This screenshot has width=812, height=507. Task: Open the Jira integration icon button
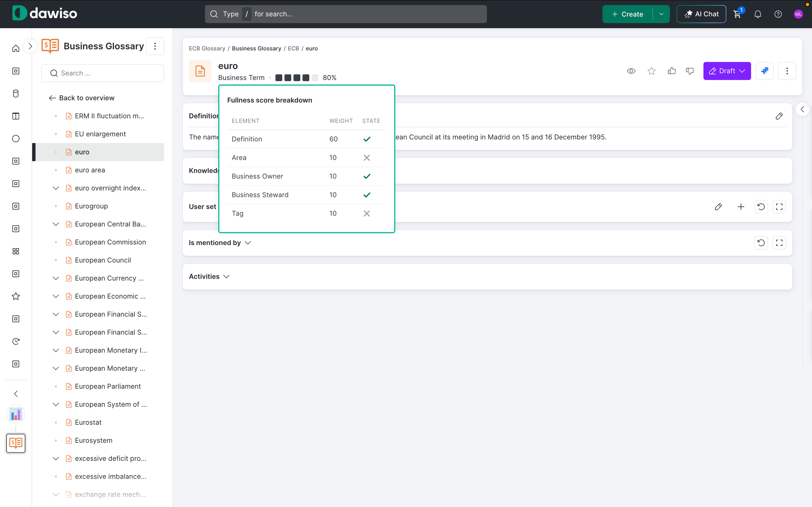[x=764, y=71]
